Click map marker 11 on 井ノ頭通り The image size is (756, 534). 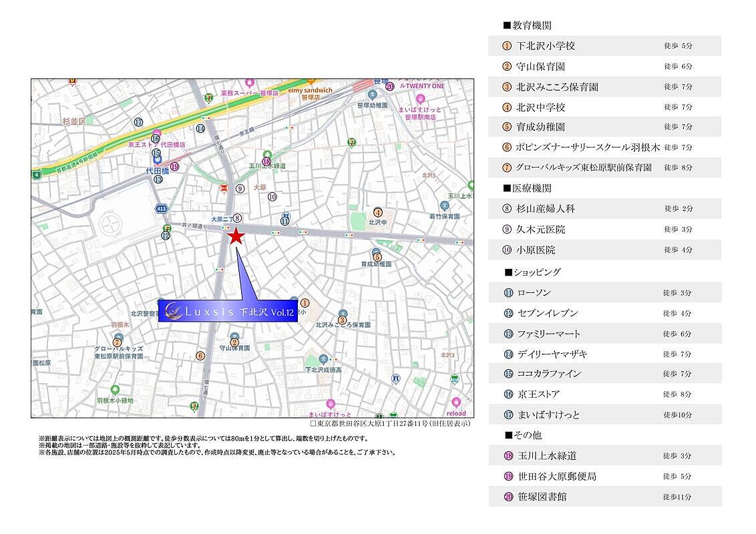[x=285, y=221]
